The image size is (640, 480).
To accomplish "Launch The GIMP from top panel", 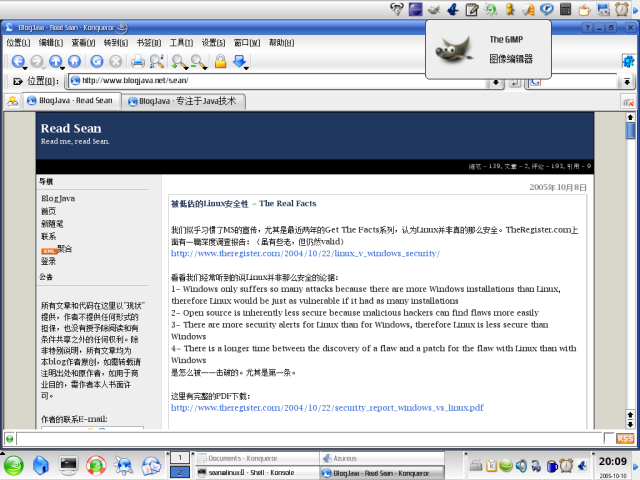I will click(x=433, y=9).
